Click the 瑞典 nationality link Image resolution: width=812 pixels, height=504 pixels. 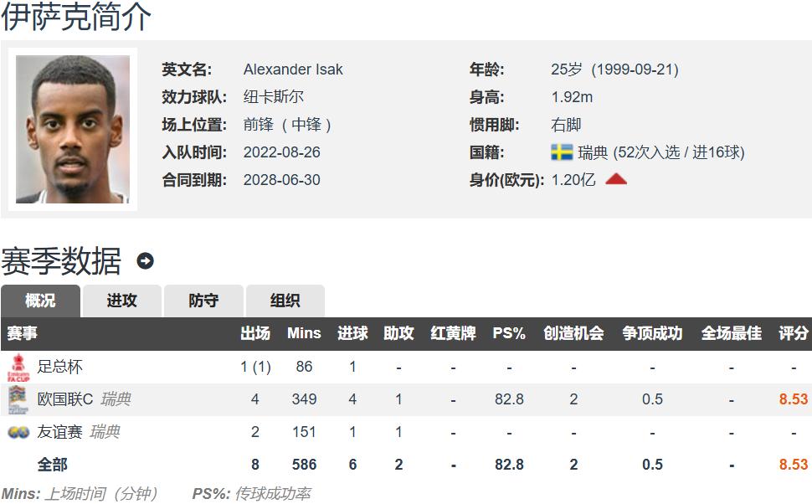593,152
